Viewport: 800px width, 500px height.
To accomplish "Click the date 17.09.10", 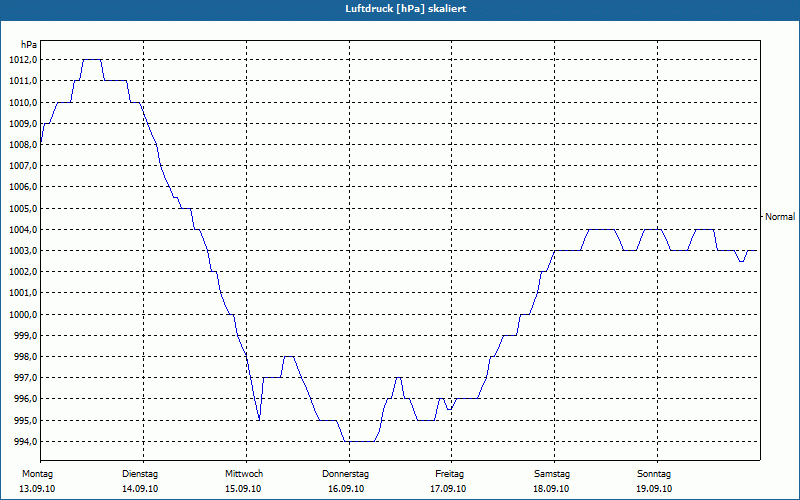I will (x=448, y=489).
